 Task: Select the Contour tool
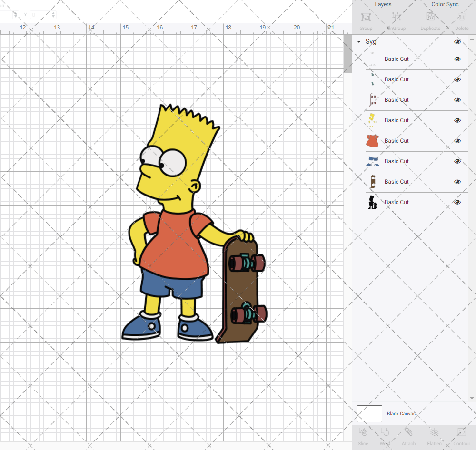[x=462, y=432]
